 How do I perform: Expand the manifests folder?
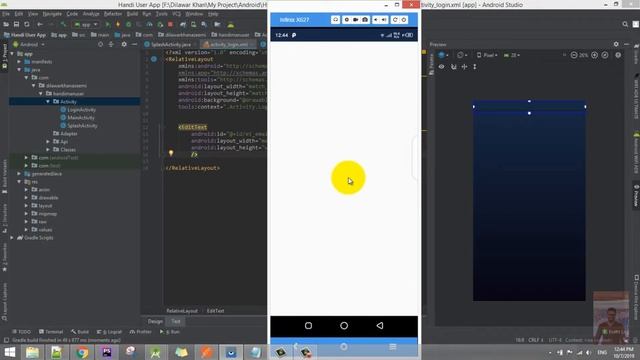19,62
